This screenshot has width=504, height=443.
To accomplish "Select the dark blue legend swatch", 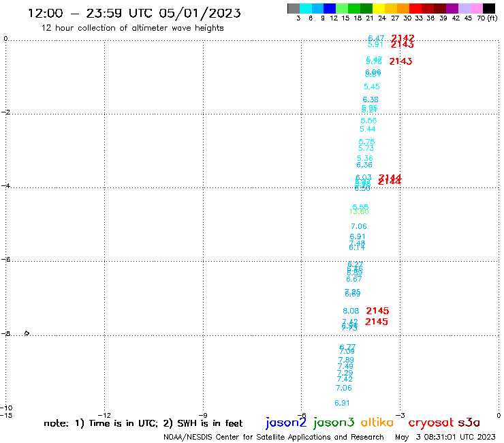I will (x=330, y=8).
